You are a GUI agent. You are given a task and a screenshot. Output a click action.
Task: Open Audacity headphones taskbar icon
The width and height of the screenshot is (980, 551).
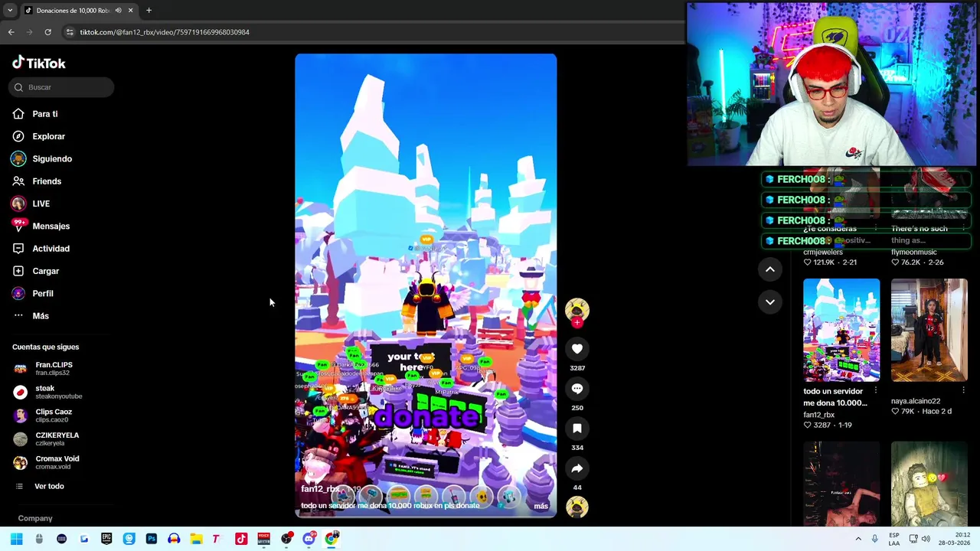174,539
